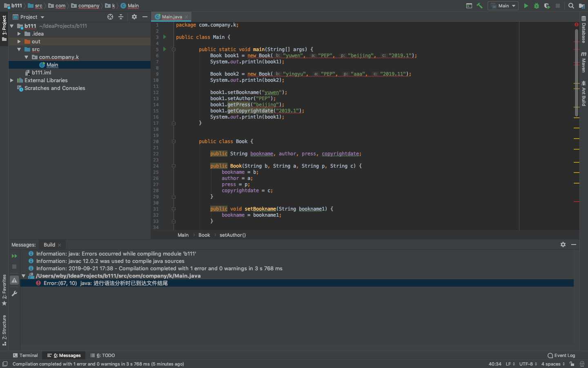Open the Maven side panel
This screenshot has width=588, height=368.
coord(584,62)
